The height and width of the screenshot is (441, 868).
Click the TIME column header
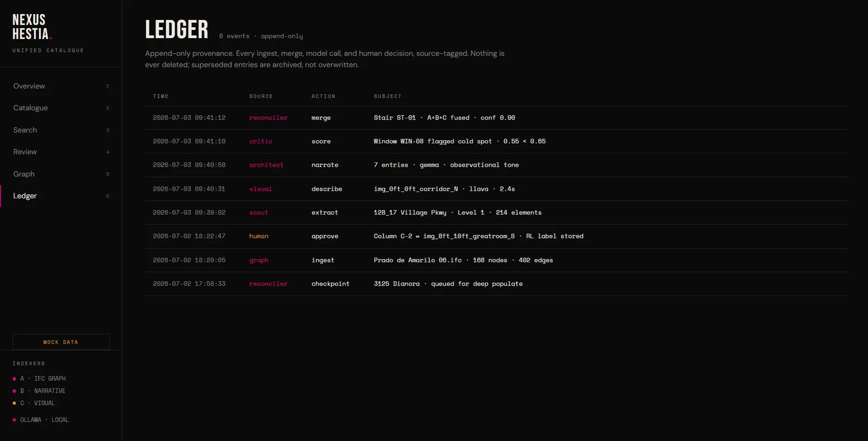[x=161, y=96]
